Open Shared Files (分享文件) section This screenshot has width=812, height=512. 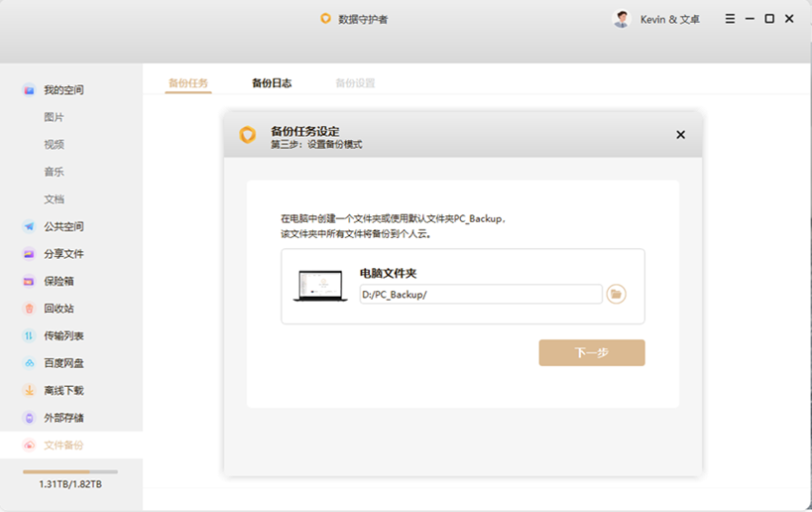pyautogui.click(x=62, y=254)
